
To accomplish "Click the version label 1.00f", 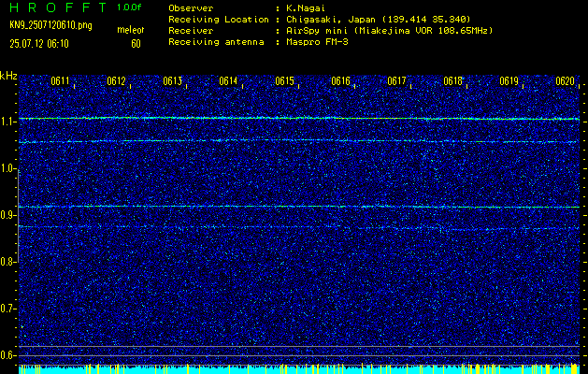I will [129, 7].
